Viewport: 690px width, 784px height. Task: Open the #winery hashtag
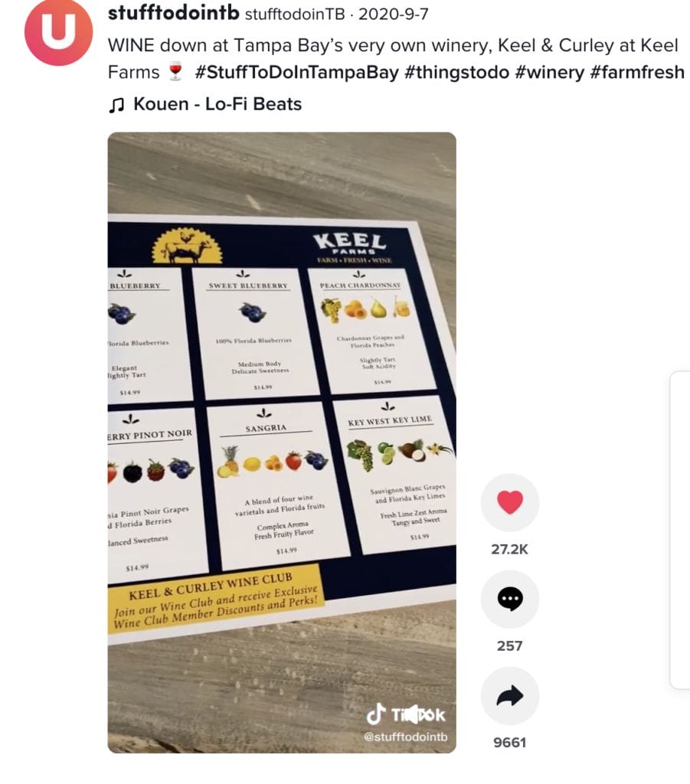pyautogui.click(x=550, y=72)
